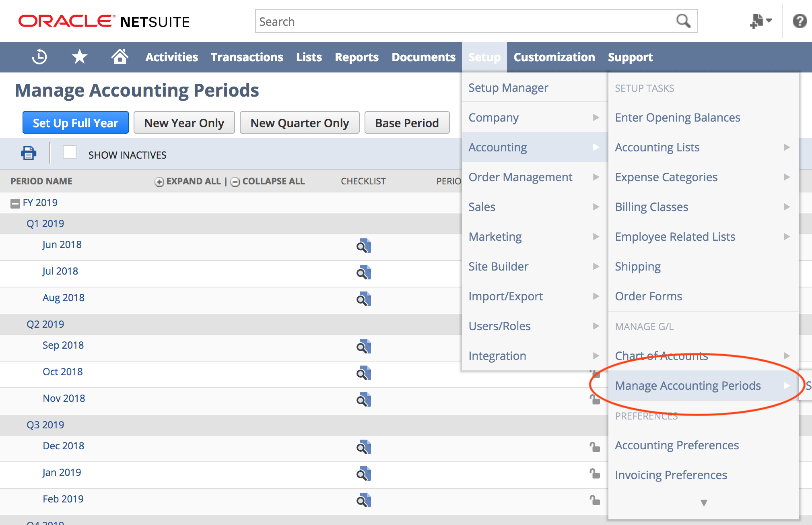Image resolution: width=812 pixels, height=525 pixels.
Task: Open the Transactions menu
Action: 247,57
